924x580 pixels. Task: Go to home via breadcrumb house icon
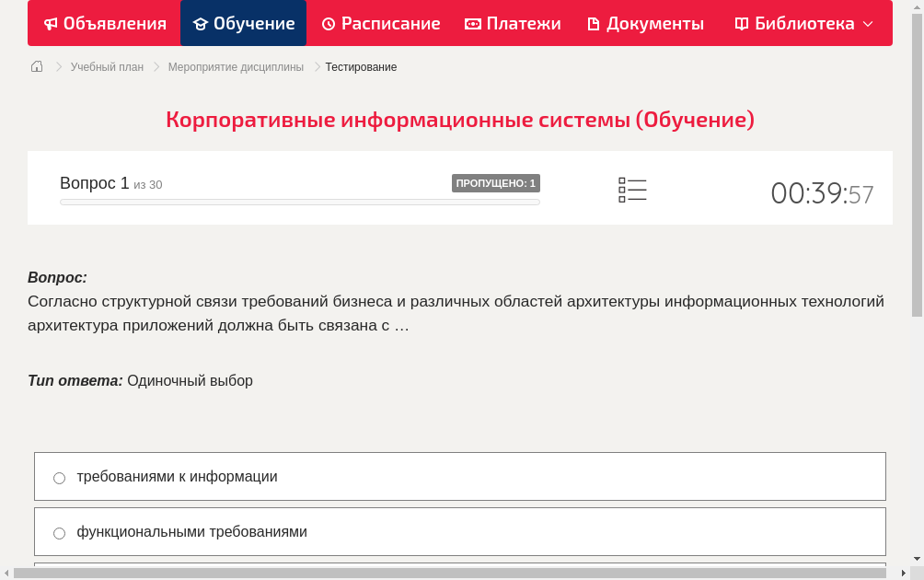37,66
